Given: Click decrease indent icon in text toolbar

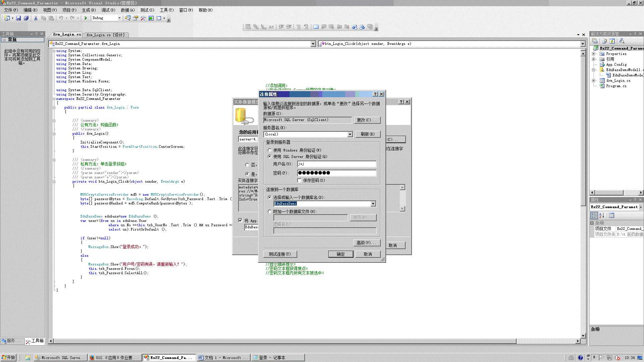Looking at the screenshot, I should (x=281, y=27).
